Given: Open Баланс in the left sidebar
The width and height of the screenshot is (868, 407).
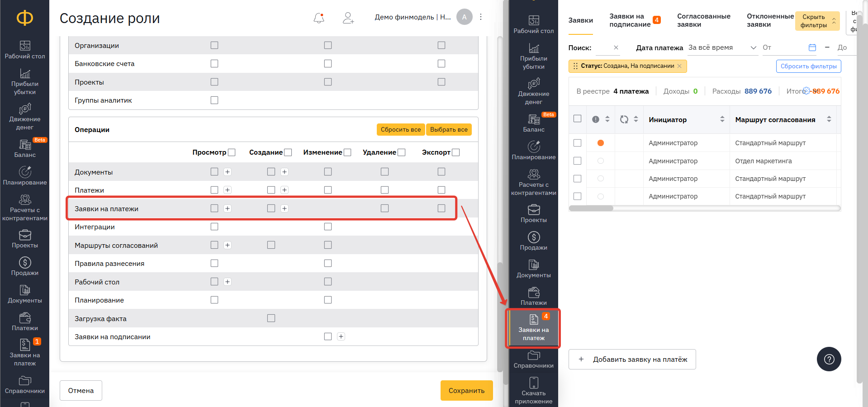Looking at the screenshot, I should pos(25,148).
